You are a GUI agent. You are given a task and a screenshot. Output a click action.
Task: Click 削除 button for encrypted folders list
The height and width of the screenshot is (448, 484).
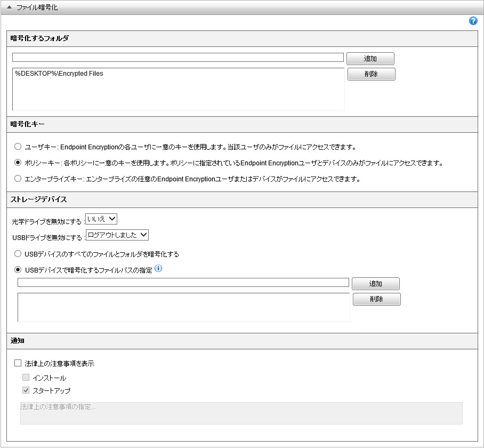(371, 74)
